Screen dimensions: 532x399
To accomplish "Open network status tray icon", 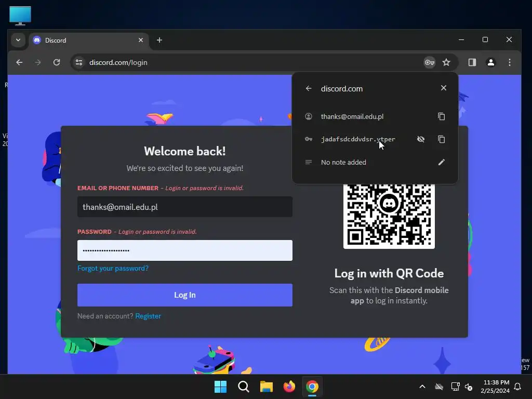I will 455,387.
